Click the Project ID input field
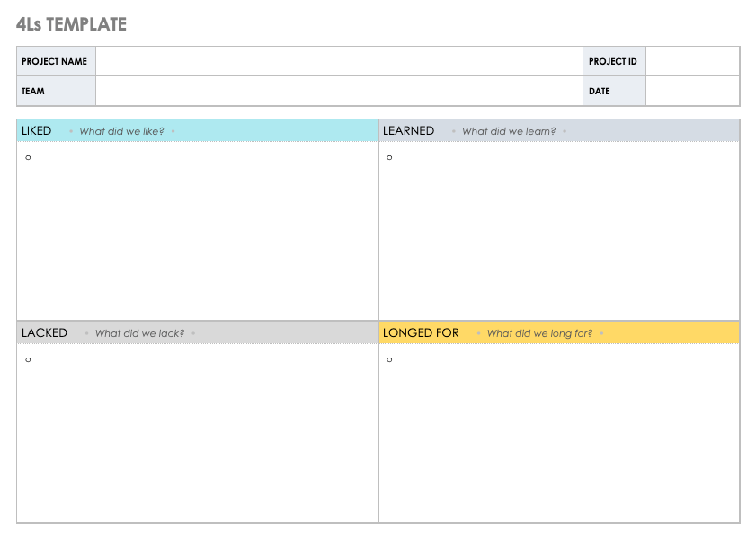Viewport: 756px width, 548px height. pyautogui.click(x=692, y=62)
